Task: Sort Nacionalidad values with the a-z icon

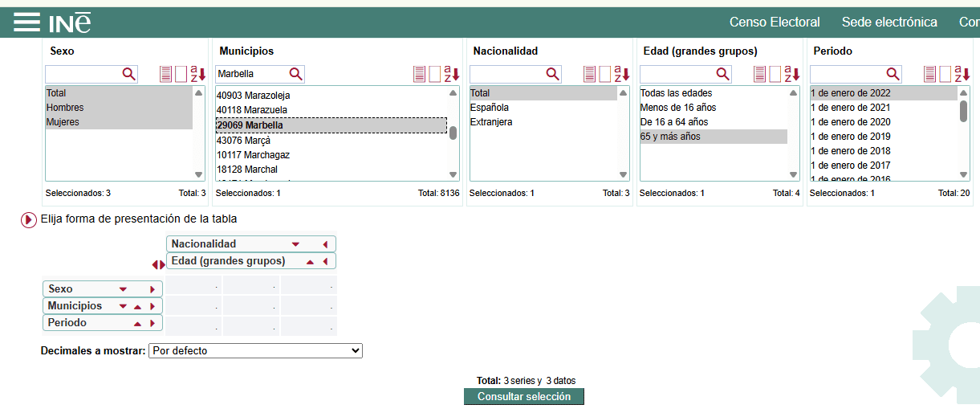Action: pyautogui.click(x=623, y=74)
